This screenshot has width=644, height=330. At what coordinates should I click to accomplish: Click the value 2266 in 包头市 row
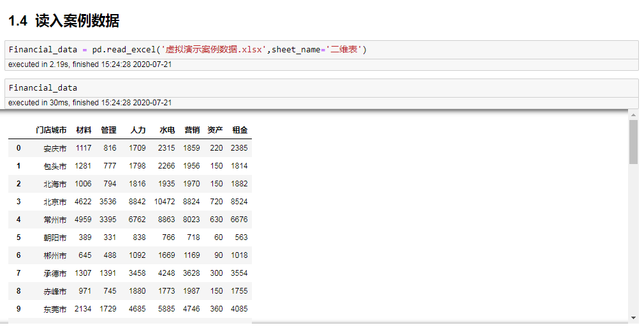[166, 165]
